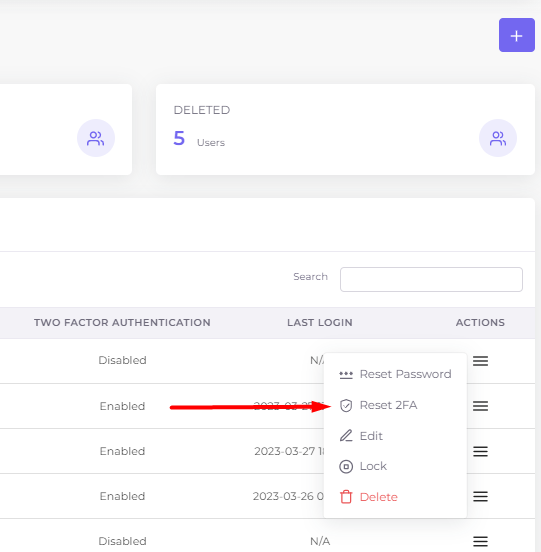Click the shield icon beside Reset 2FA

coord(346,406)
